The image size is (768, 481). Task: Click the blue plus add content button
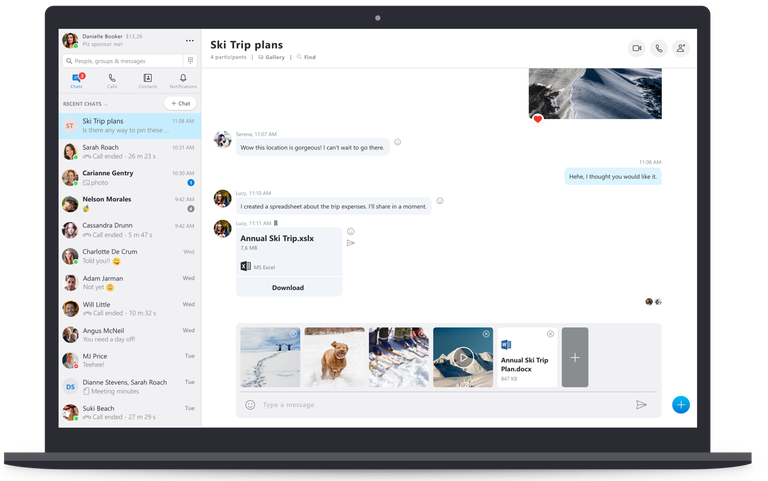681,405
